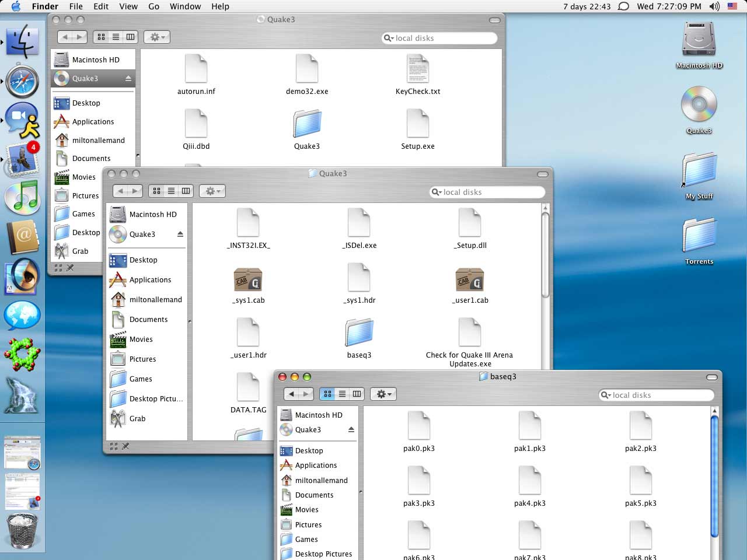
Task: Open the baseq3 folder icon
Action: pos(359,333)
